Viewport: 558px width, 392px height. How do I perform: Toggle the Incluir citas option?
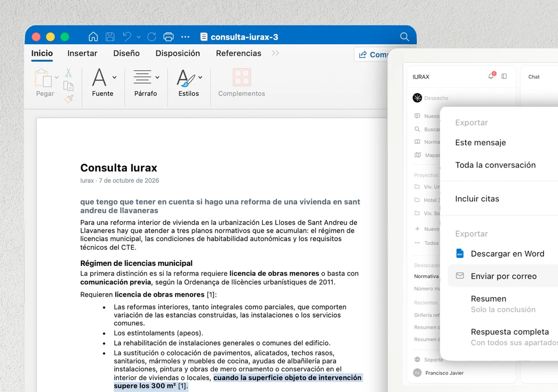(477, 199)
